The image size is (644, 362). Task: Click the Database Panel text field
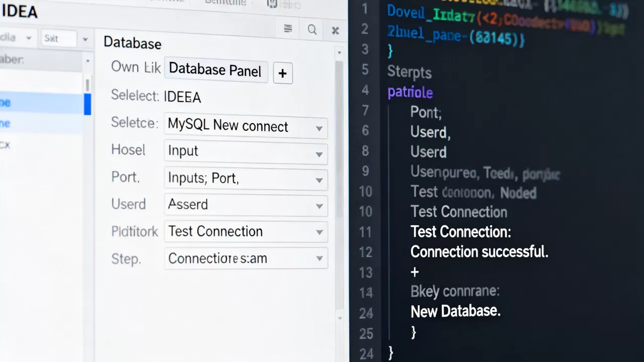[216, 70]
